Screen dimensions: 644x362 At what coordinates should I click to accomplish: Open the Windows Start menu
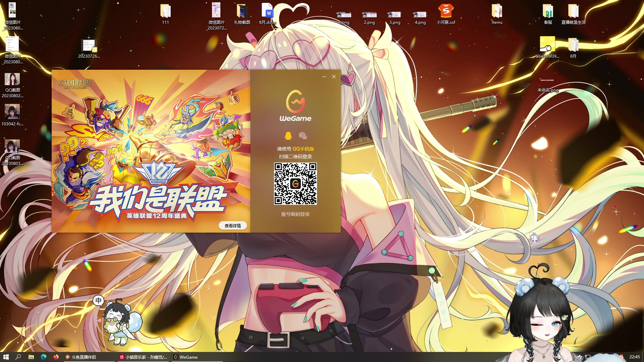pos(6,357)
